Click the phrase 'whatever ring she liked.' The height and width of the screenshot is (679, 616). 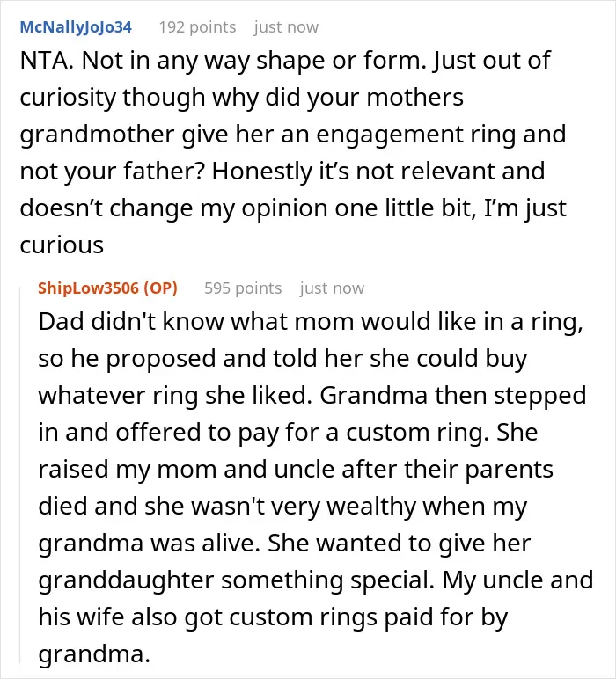point(175,396)
